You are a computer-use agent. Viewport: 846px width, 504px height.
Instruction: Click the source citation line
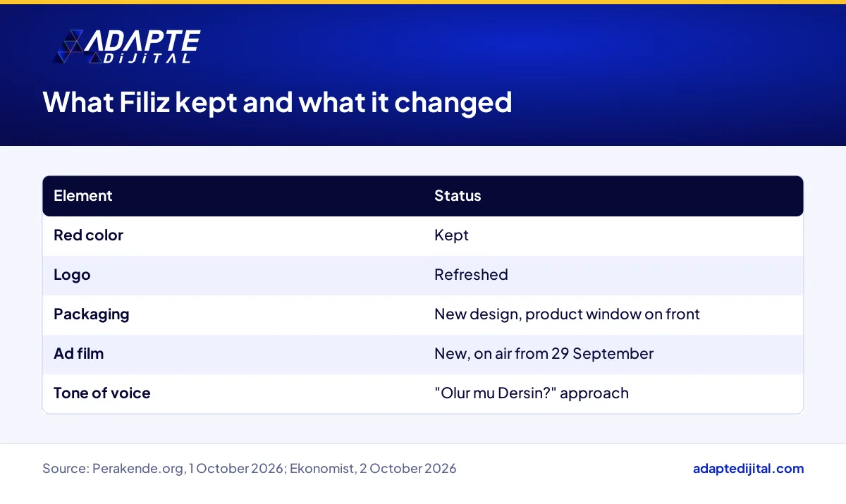250,469
